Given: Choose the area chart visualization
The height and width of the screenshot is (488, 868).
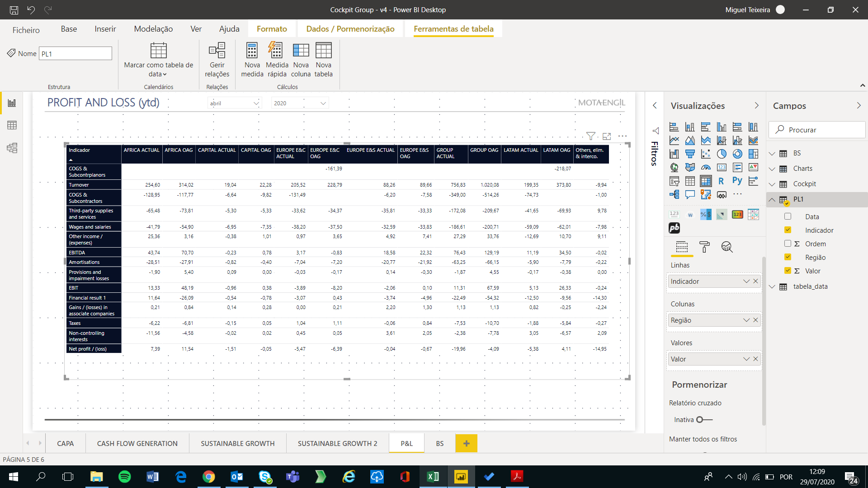Looking at the screenshot, I should tap(690, 141).
